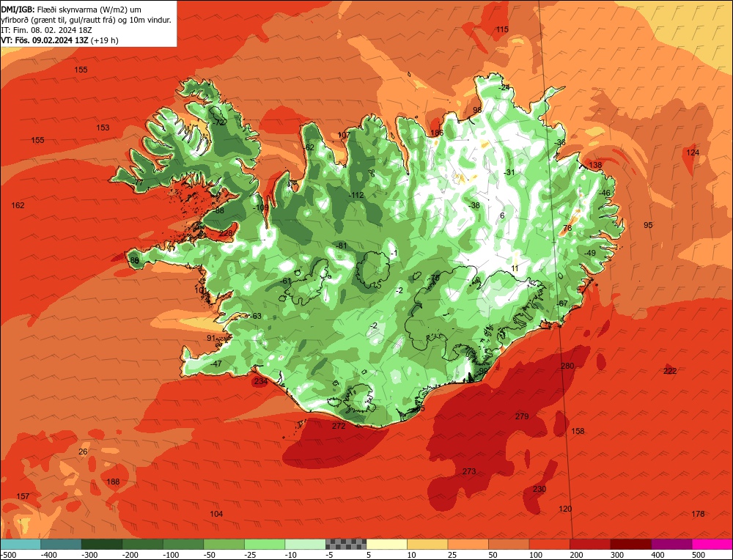Click the legend label -300
Screen dimensions: 733x560
89,556
